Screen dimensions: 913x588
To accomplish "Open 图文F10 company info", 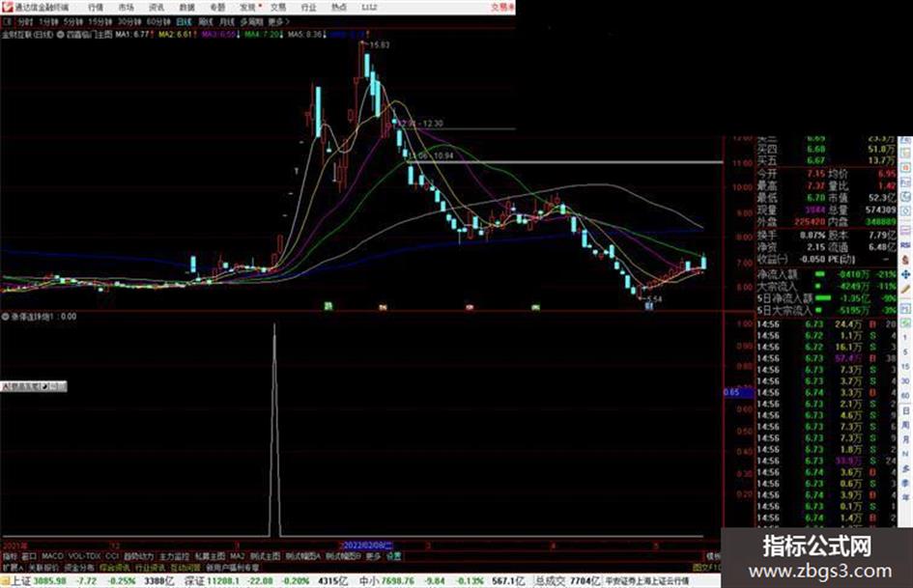I will click(706, 567).
